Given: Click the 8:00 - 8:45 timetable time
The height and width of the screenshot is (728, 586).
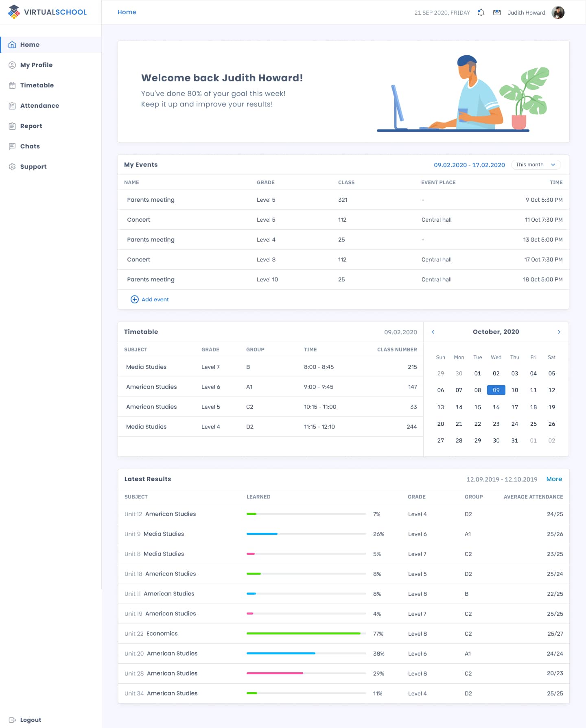Looking at the screenshot, I should click(x=319, y=367).
